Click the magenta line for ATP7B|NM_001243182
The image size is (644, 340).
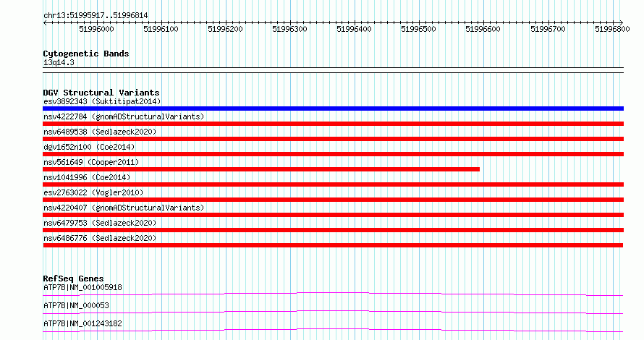coord(333,330)
